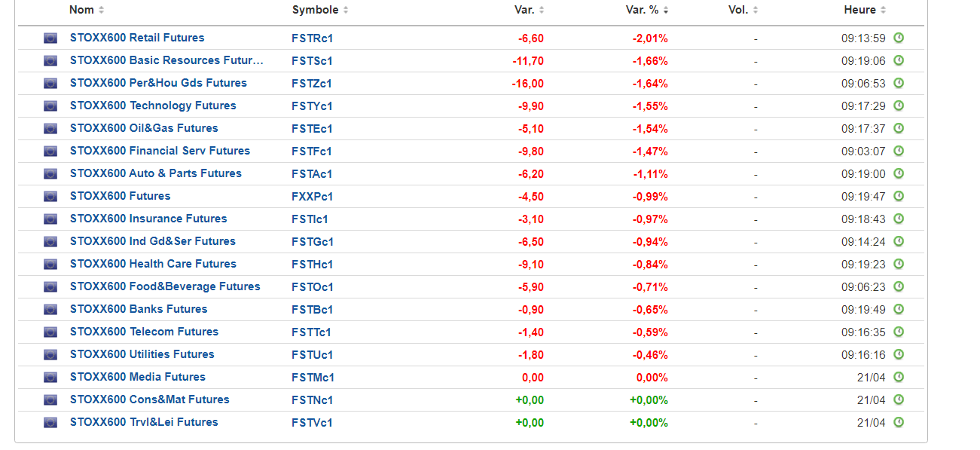Click the FSTNc1 symbol cell

click(x=313, y=399)
